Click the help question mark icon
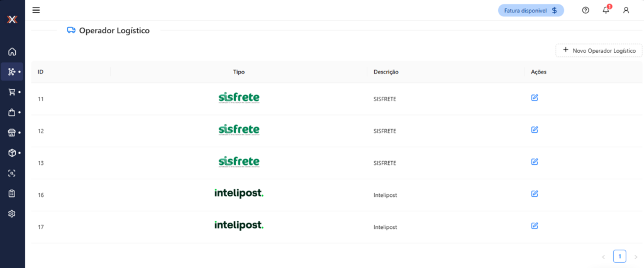Screen dimensions: 644x268 pyautogui.click(x=586, y=10)
